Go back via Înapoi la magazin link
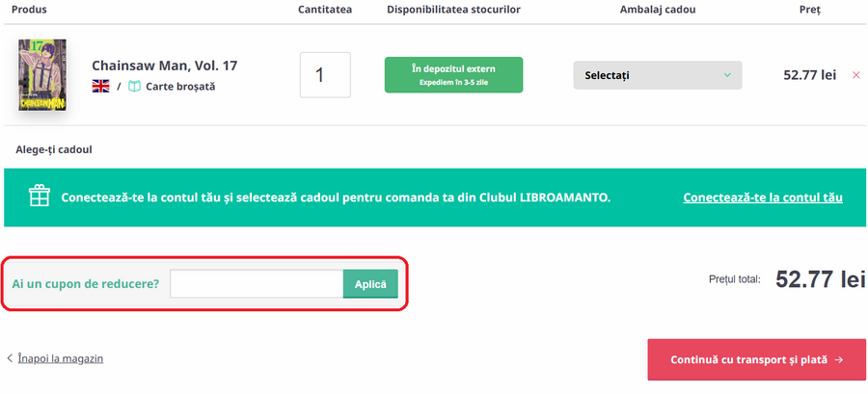The height and width of the screenshot is (395, 868). click(60, 358)
